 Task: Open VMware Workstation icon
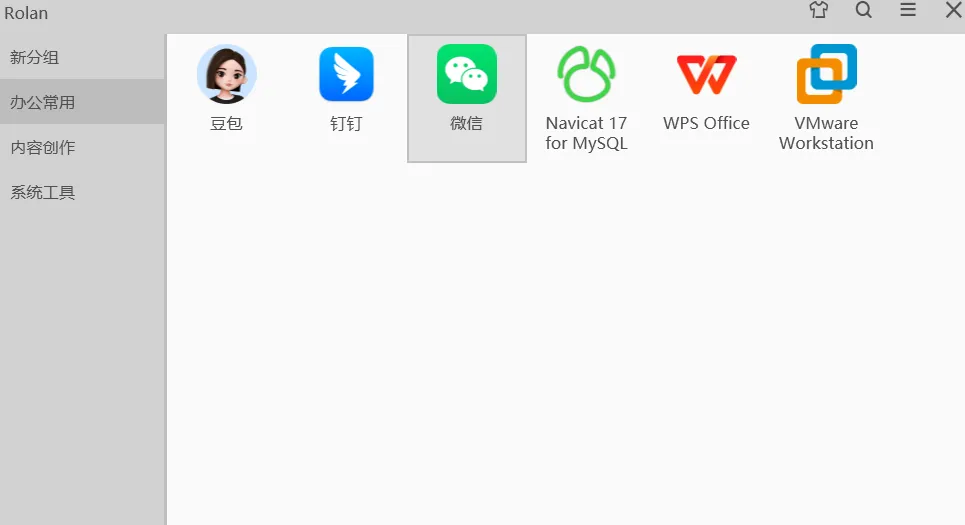[827, 74]
